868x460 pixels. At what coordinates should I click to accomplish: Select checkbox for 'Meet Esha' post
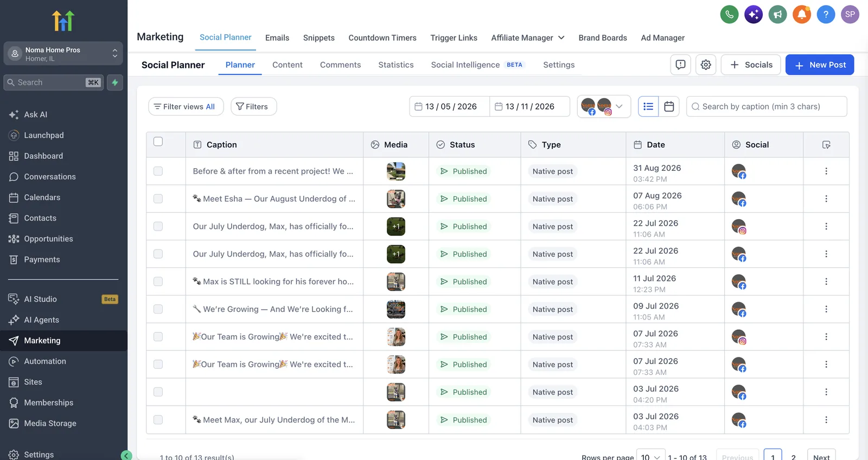point(158,199)
